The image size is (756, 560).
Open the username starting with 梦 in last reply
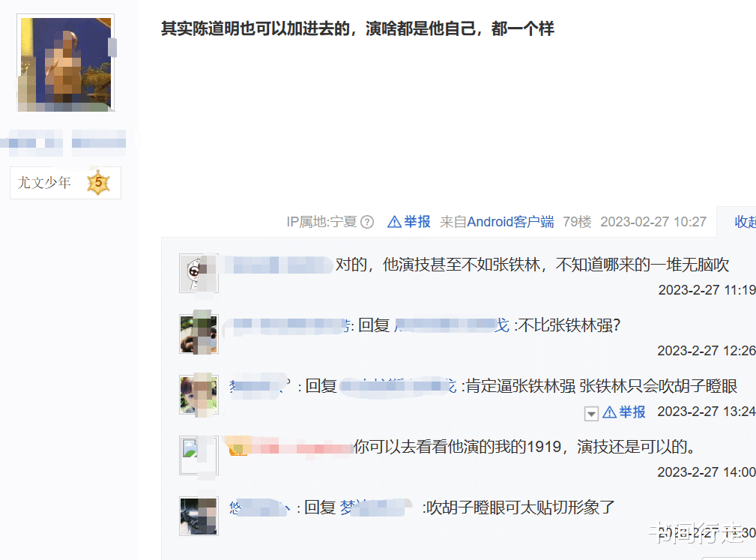(x=375, y=508)
